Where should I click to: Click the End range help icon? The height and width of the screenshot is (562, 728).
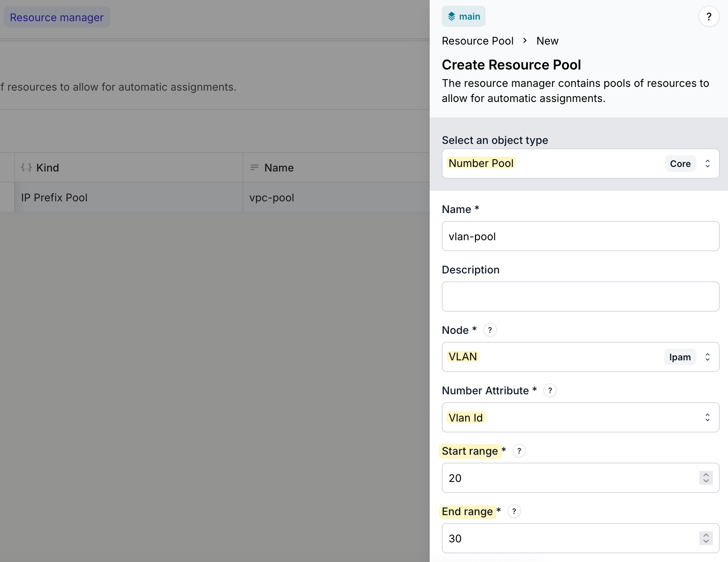point(514,511)
